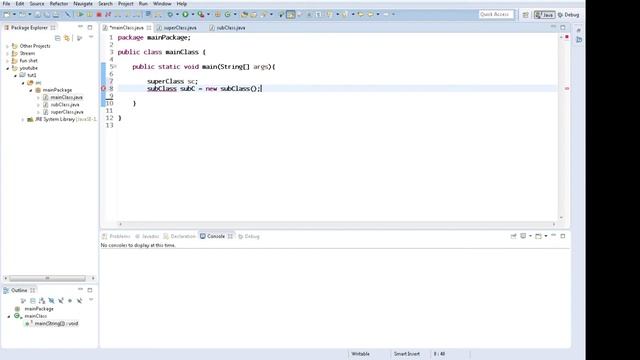Click the Open Perspective icon

[x=526, y=15]
